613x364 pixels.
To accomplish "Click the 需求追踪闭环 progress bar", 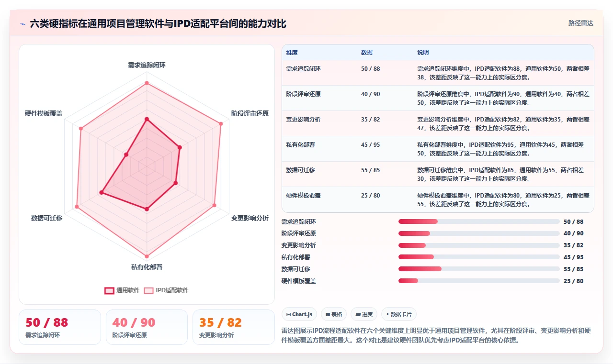I will point(479,221).
